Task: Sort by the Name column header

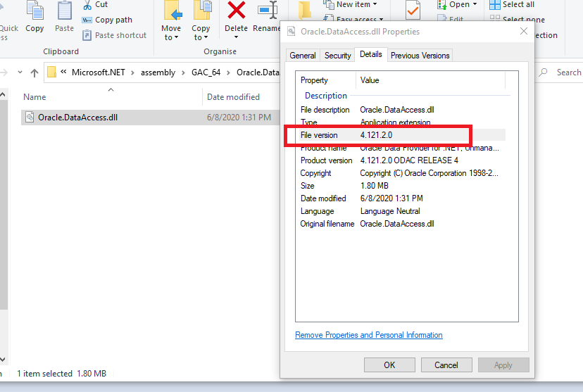Action: 35,97
